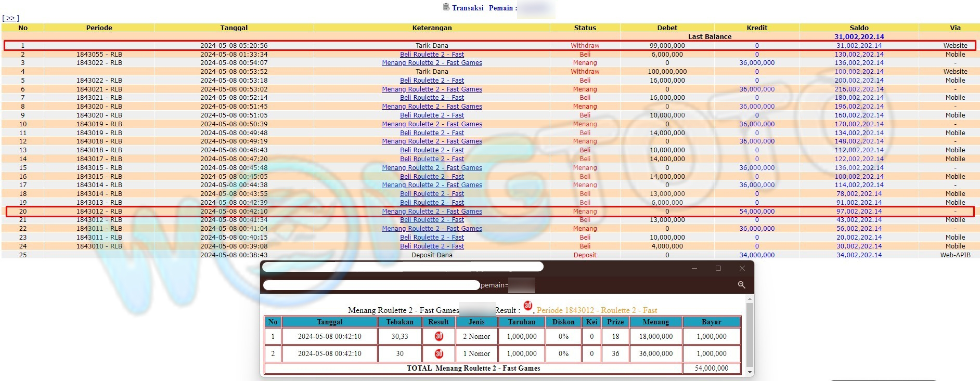Maximize the popup window
980x381 pixels.
[x=718, y=268]
